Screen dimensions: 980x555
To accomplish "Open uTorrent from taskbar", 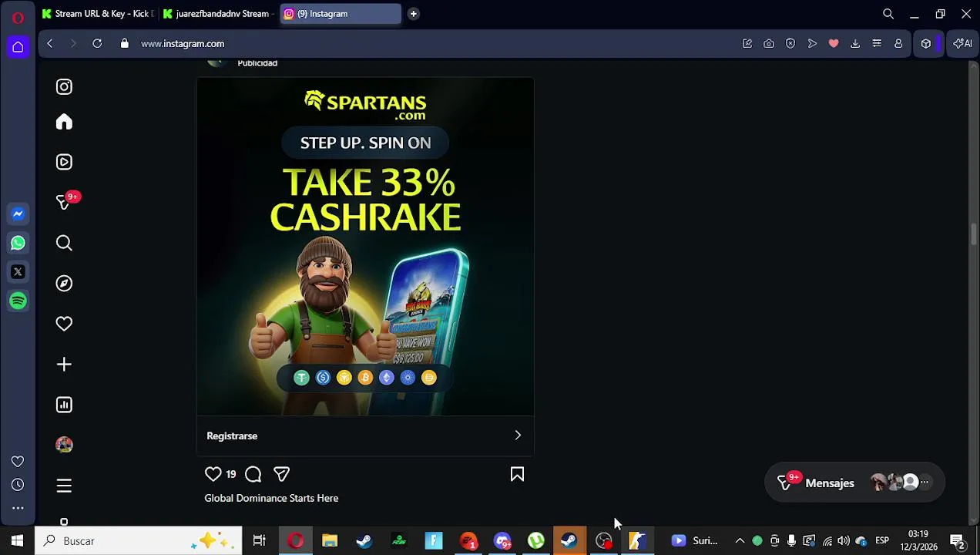I will (535, 541).
